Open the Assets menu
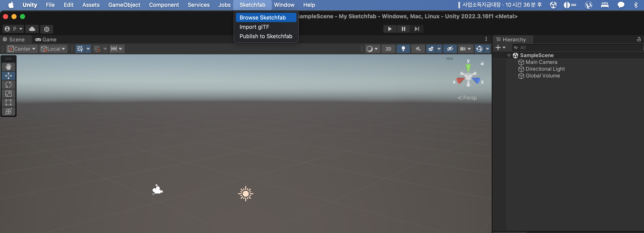This screenshot has height=233, width=644. point(91,5)
